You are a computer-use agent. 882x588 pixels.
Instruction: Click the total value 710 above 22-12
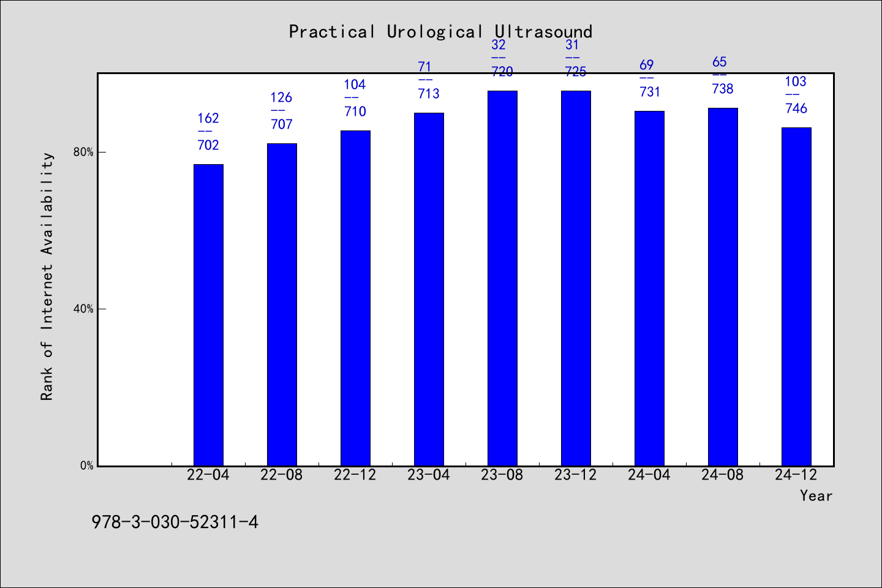pyautogui.click(x=355, y=111)
